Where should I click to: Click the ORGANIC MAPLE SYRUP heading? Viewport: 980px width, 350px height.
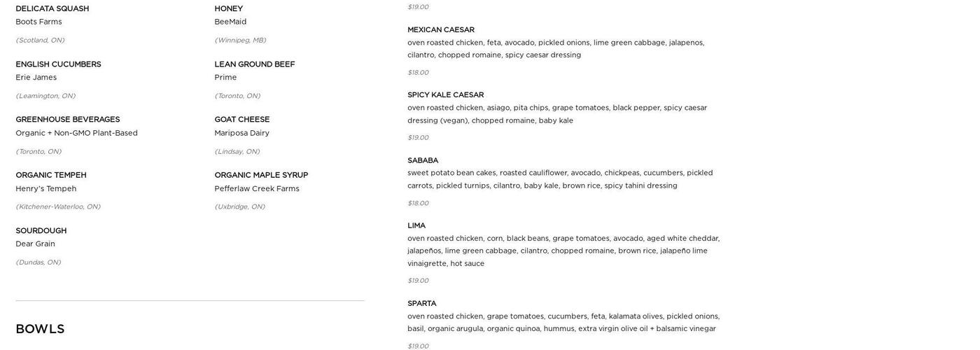click(x=261, y=176)
